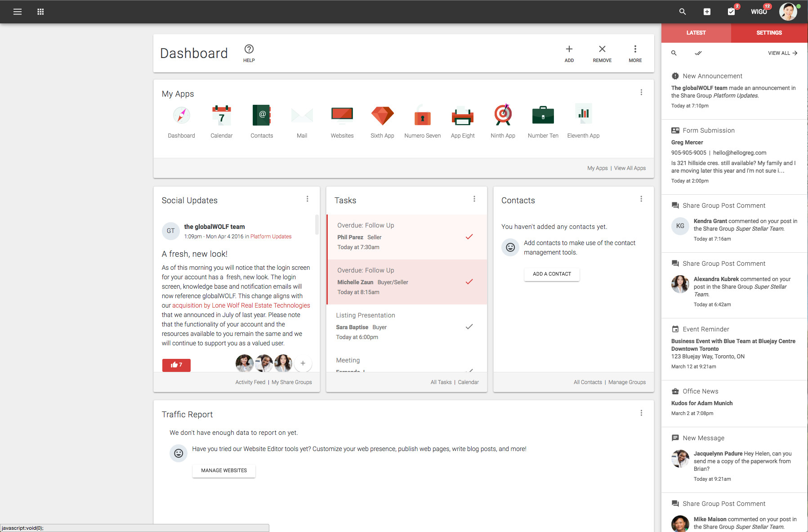Click the Dashboard Help icon
The height and width of the screenshot is (532, 808).
coord(249,53)
